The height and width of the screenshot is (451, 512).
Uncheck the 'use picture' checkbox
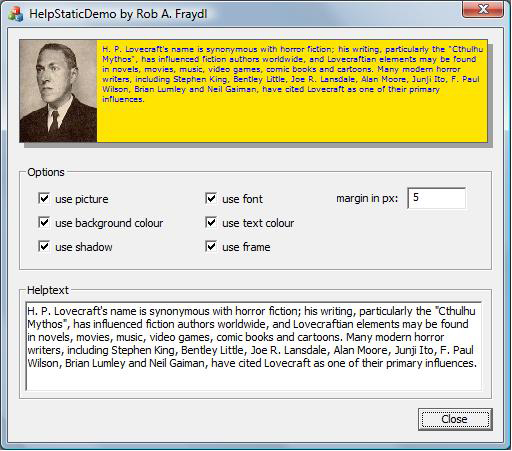44,198
